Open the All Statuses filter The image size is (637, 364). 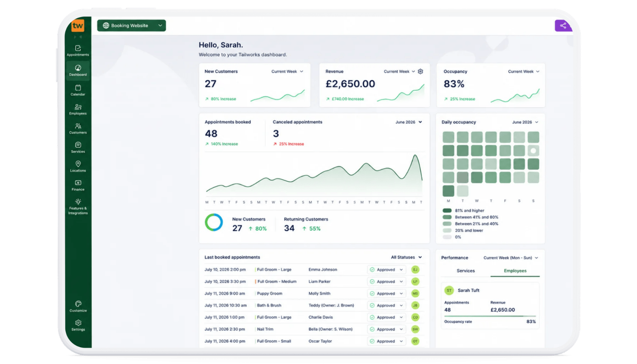(406, 257)
